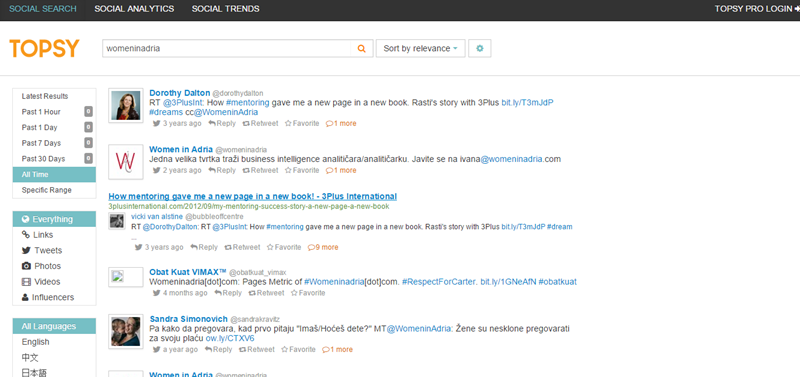Open the Sort by relevance dropdown
This screenshot has width=800, height=377.
[420, 48]
